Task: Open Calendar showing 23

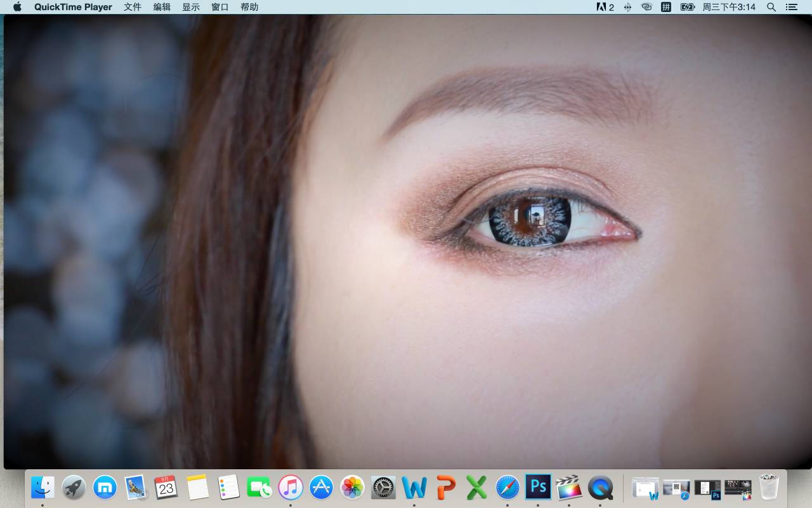Action: [x=166, y=488]
